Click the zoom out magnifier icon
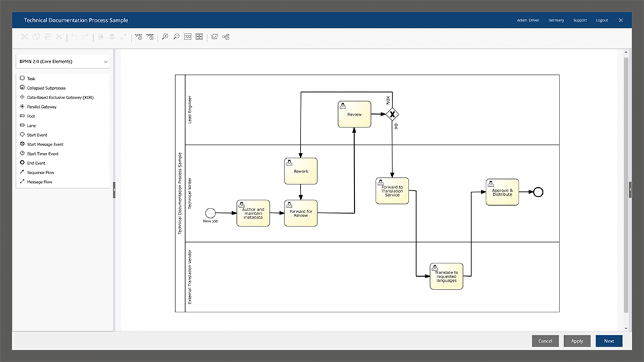The height and width of the screenshot is (362, 644). (176, 37)
